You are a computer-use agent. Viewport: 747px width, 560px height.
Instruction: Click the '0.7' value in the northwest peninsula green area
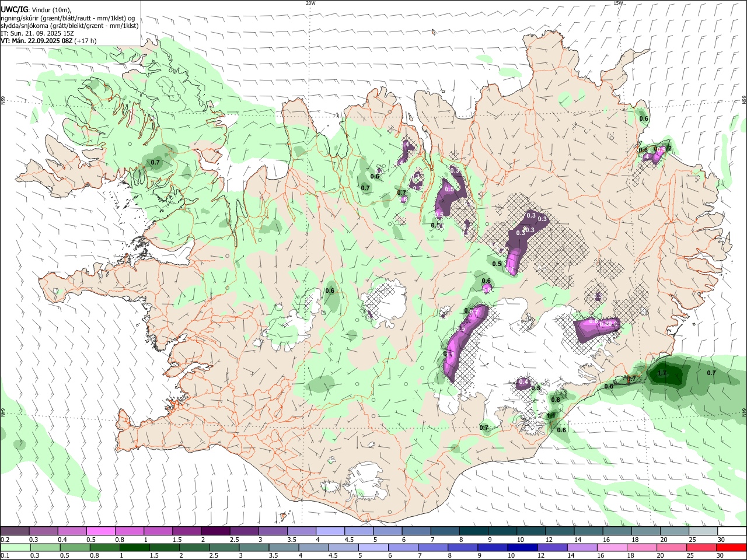(x=155, y=162)
